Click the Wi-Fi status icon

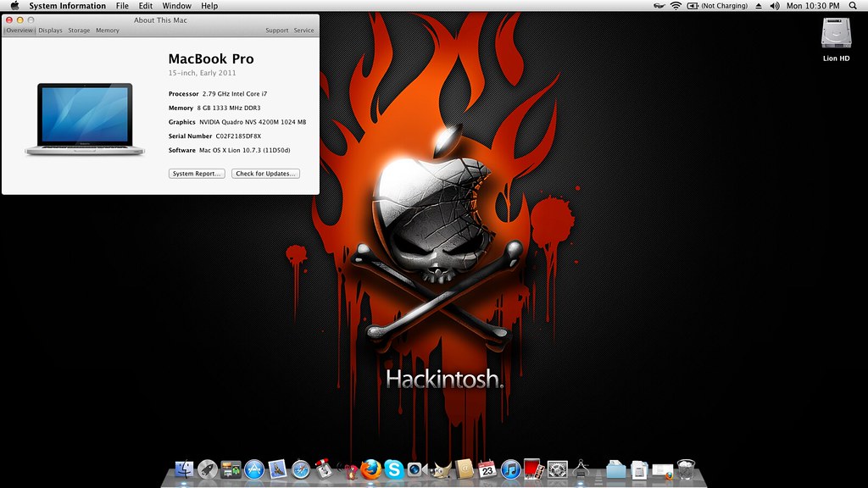[x=676, y=6]
